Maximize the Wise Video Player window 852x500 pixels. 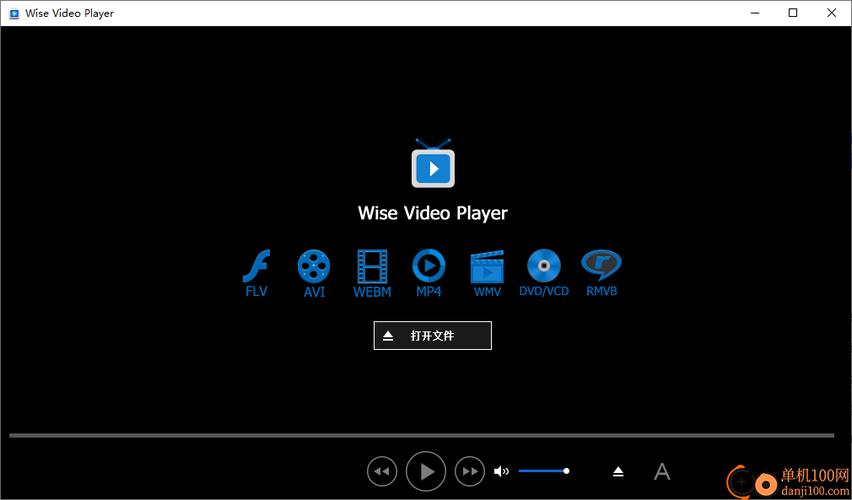pos(793,13)
